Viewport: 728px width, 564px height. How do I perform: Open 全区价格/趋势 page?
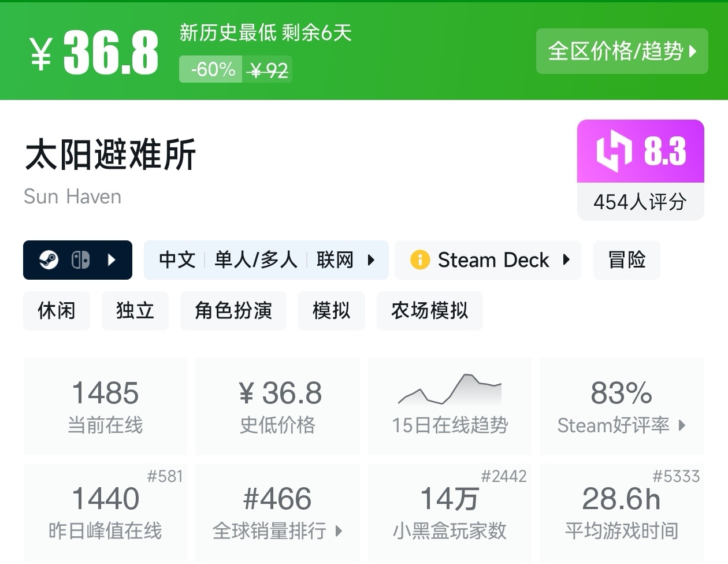coord(622,51)
